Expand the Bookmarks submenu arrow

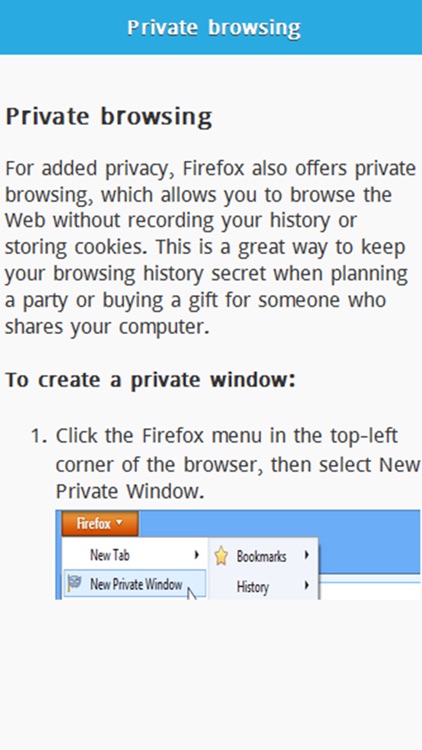(306, 555)
